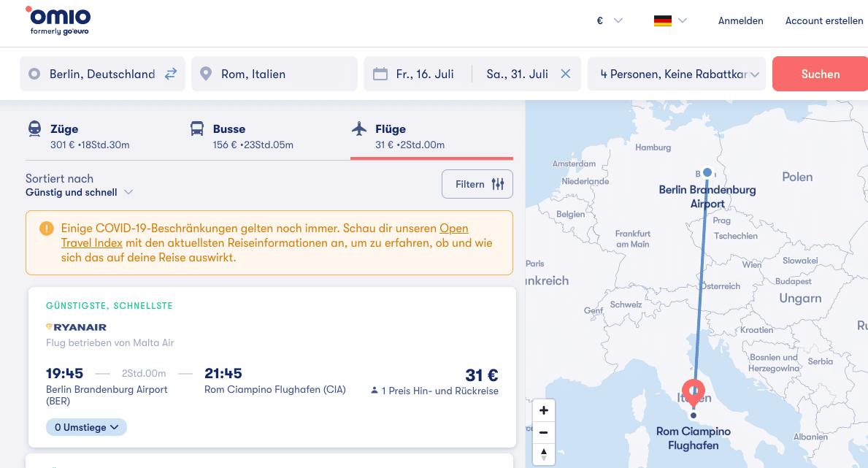
Task: Select the 31 € flight price
Action: tap(482, 375)
